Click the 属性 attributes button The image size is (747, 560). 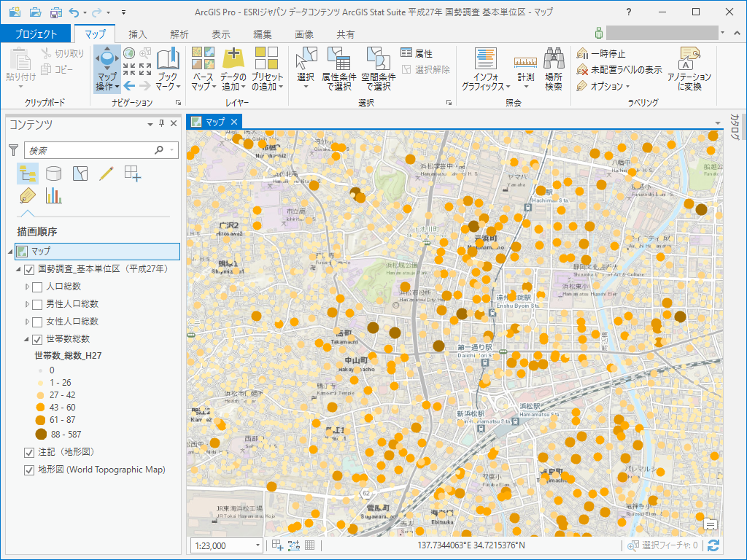coord(417,54)
